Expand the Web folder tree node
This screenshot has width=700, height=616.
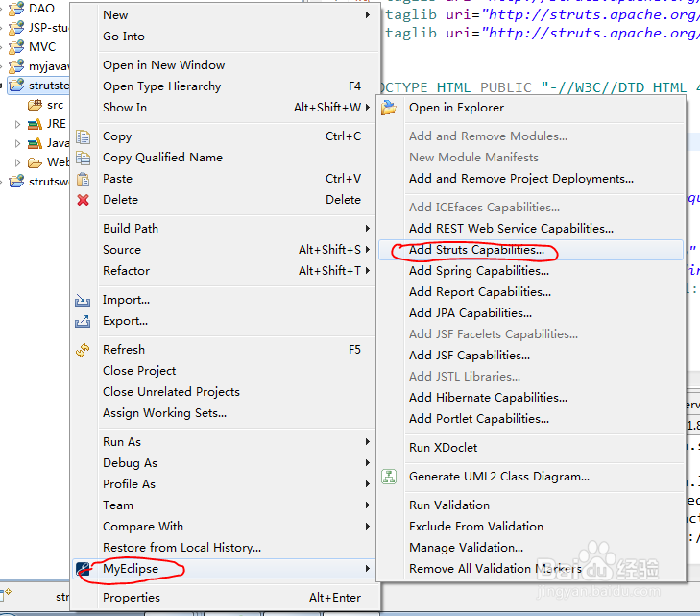(17, 162)
